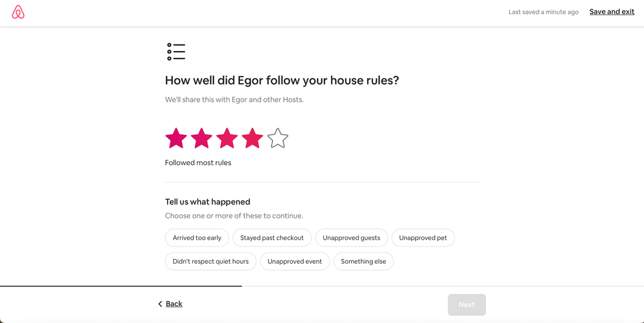Image resolution: width=644 pixels, height=323 pixels.
Task: Toggle the Arrived too early chip
Action: (197, 238)
